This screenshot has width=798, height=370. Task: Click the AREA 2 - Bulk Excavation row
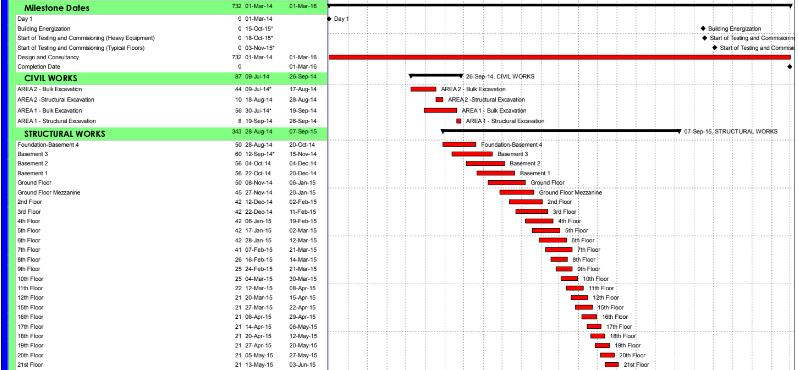click(x=171, y=89)
